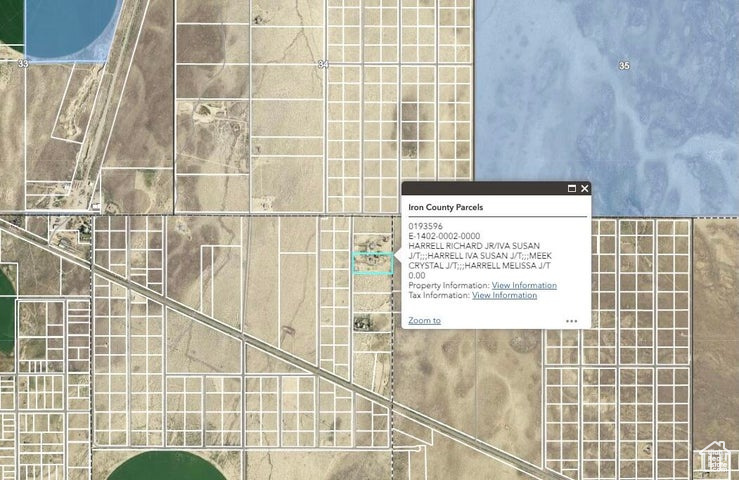Click the popup pointer arrow beside parcel
The image size is (739, 480).
(x=397, y=256)
